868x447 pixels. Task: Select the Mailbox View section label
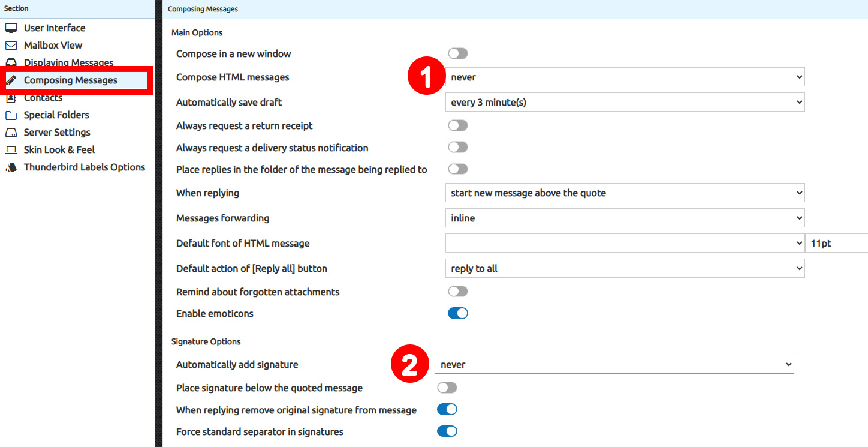coord(53,46)
